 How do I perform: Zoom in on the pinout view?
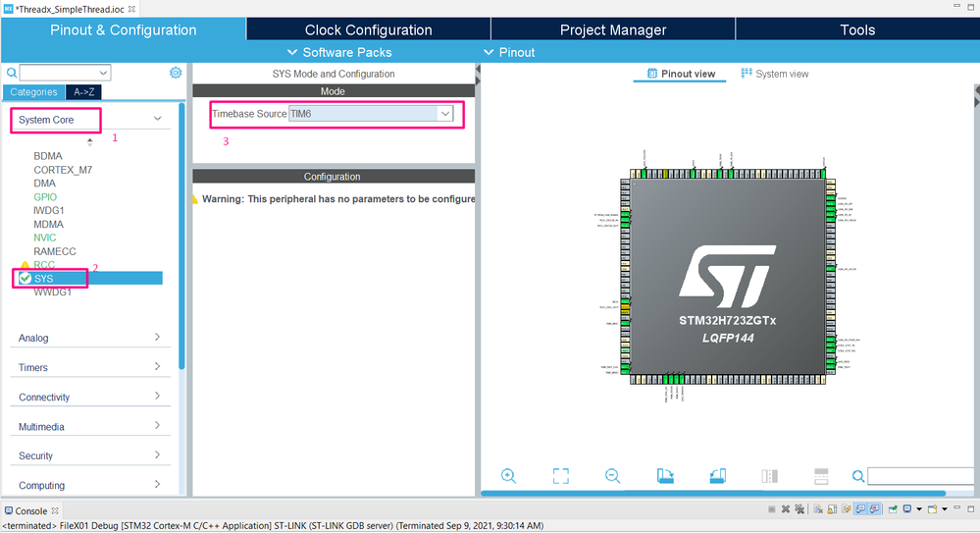coord(509,476)
